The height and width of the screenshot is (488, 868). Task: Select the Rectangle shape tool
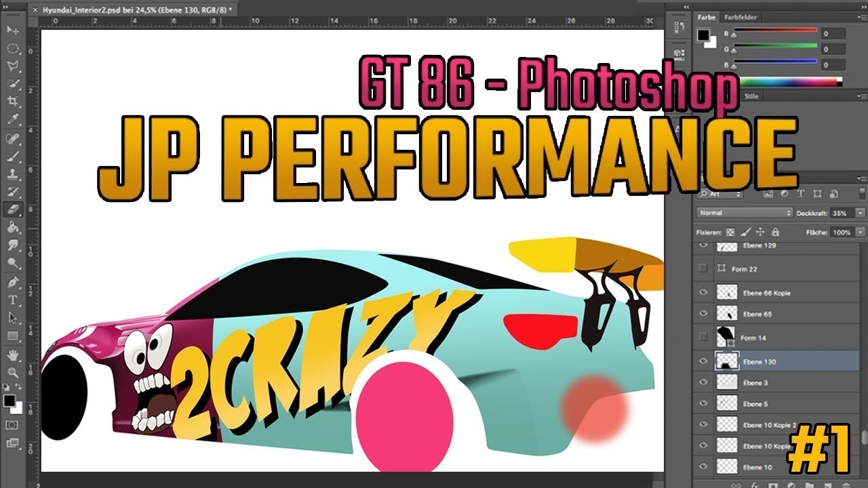[x=13, y=335]
